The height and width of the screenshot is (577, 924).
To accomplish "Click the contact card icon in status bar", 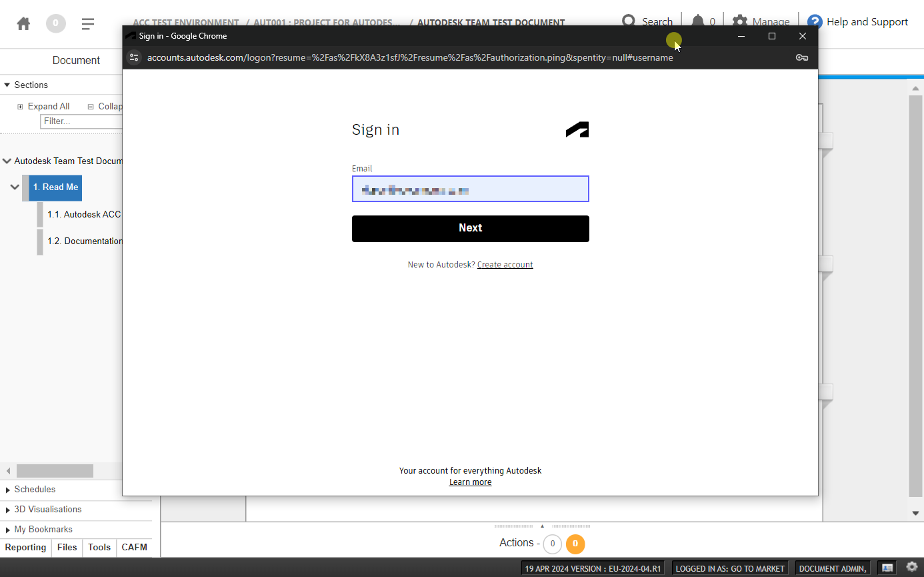I will click(x=887, y=568).
